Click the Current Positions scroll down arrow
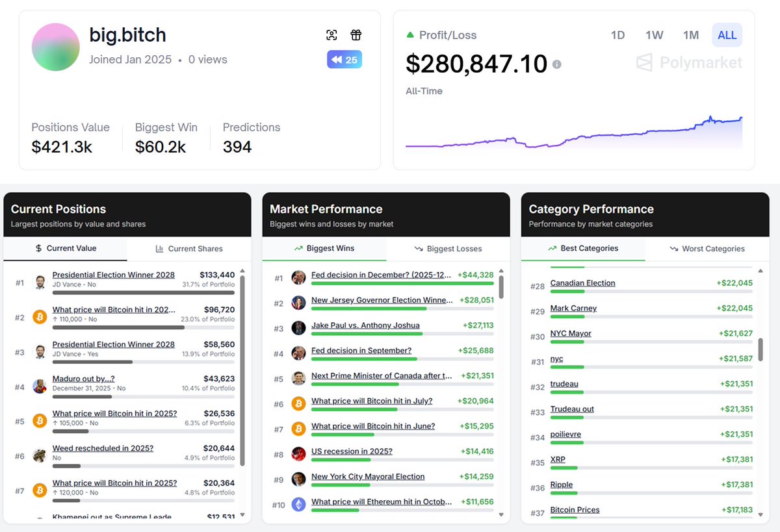The height and width of the screenshot is (532, 780). click(x=242, y=514)
